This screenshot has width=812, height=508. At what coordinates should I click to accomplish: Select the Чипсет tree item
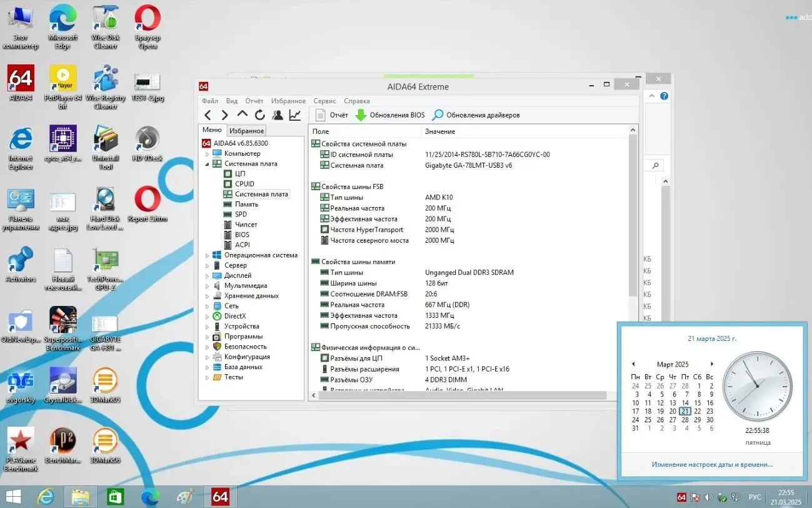[x=246, y=225]
